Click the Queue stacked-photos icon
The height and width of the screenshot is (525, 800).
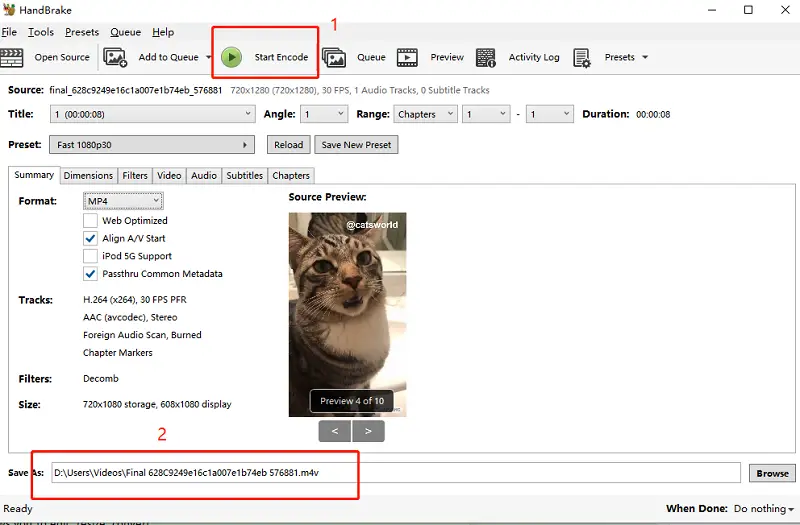tap(334, 58)
